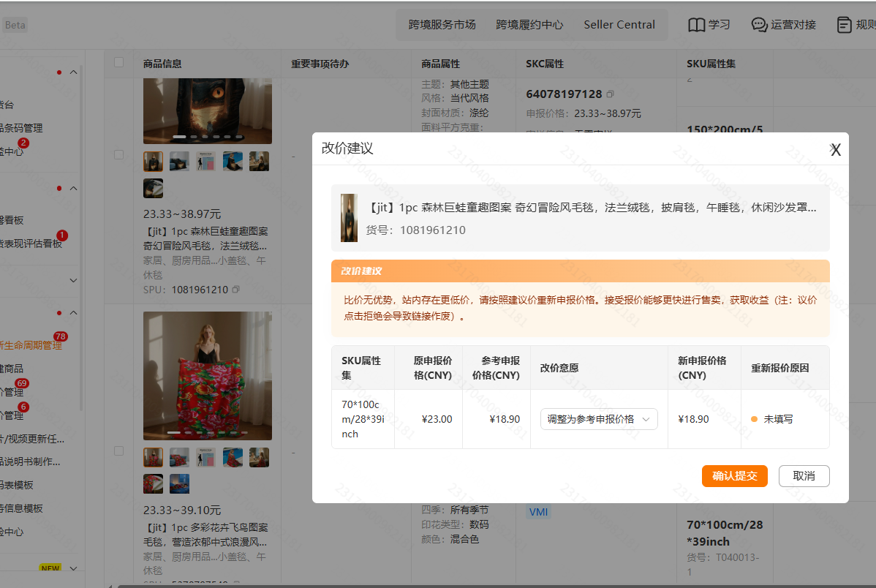Open the 跨境服务市场 tab
This screenshot has height=588, width=876.
pos(442,25)
